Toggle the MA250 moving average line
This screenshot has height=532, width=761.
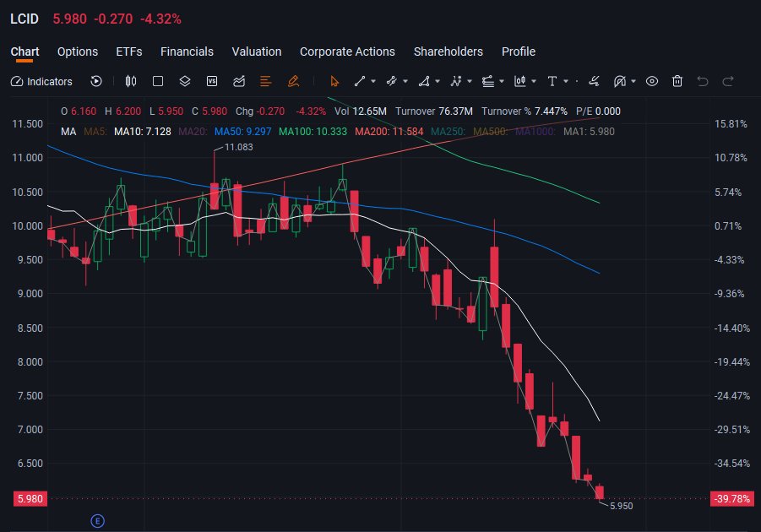[x=448, y=132]
